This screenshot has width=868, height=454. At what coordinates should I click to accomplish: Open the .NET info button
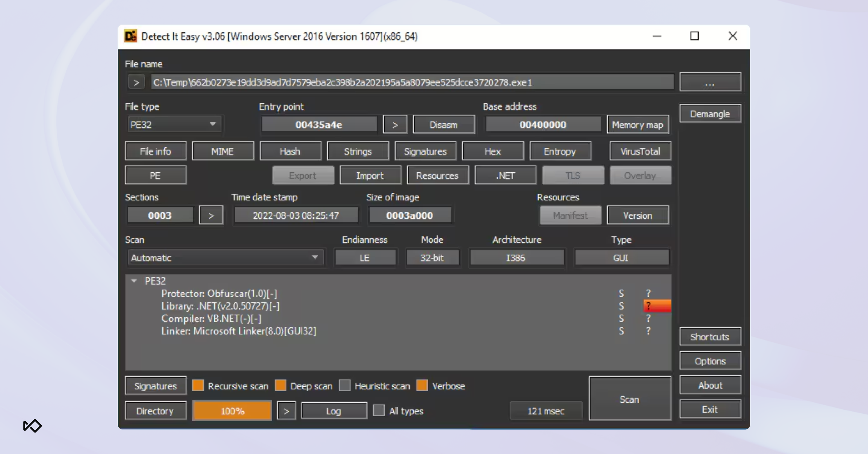tap(505, 175)
